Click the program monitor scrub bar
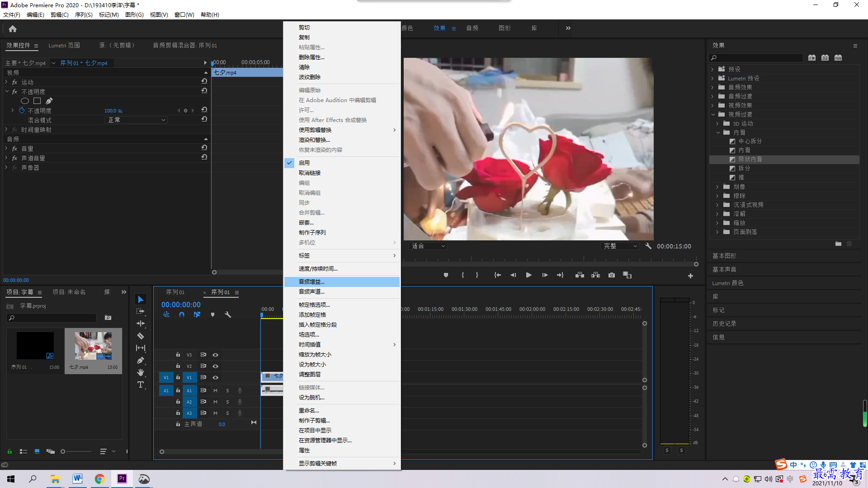The width and height of the screenshot is (868, 488). (x=550, y=264)
